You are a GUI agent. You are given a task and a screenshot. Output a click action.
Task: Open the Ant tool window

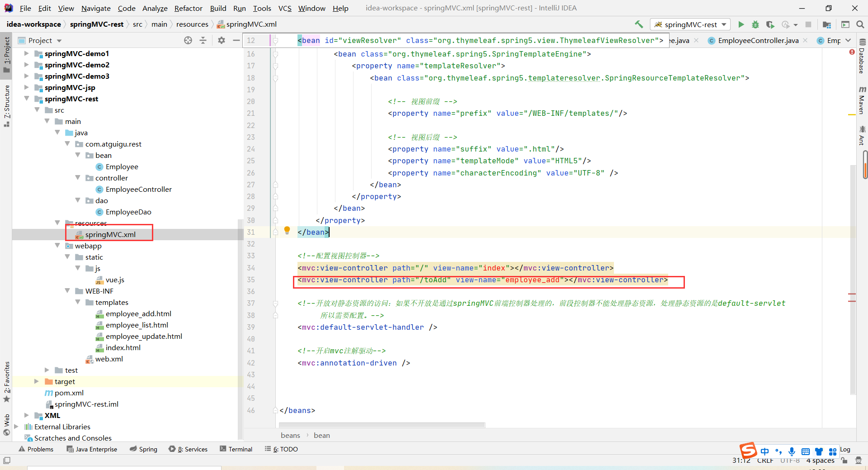tap(862, 135)
